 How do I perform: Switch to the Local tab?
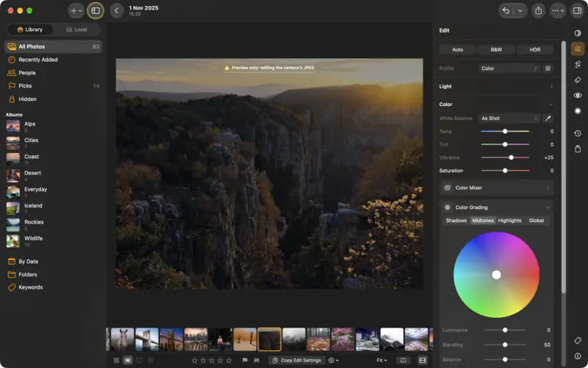pyautogui.click(x=76, y=29)
